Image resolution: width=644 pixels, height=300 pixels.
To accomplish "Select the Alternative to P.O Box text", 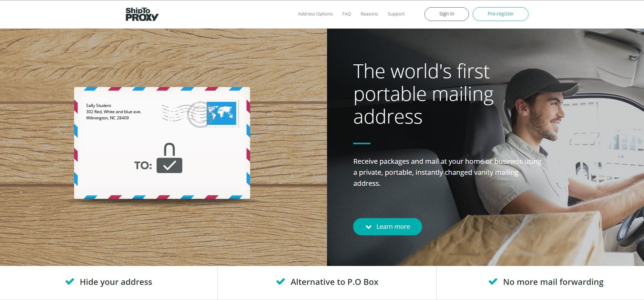I will 335,282.
